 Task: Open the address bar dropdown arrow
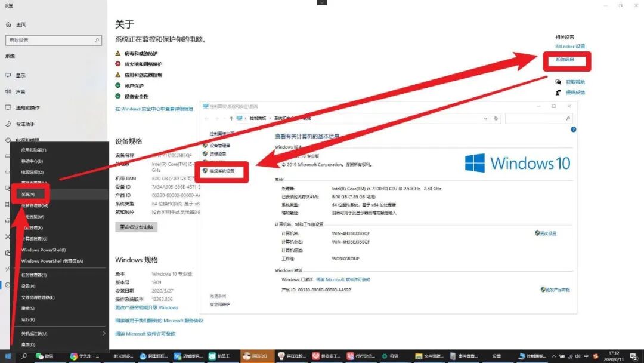coord(485,118)
